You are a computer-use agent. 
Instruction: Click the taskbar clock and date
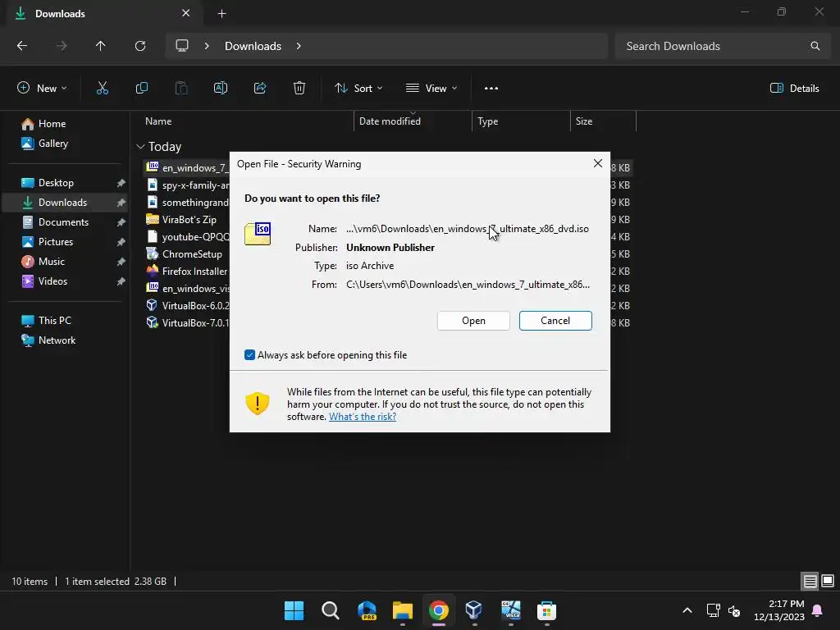(779, 610)
